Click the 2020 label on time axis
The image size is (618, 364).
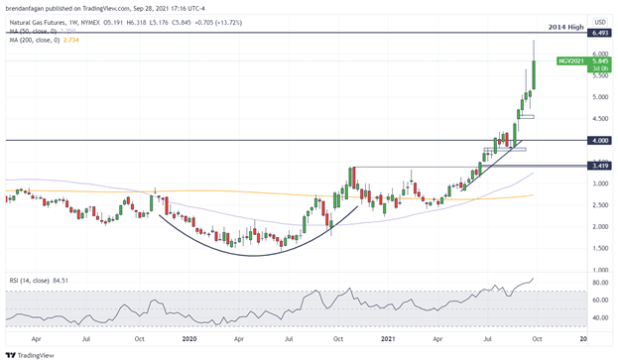(x=189, y=339)
